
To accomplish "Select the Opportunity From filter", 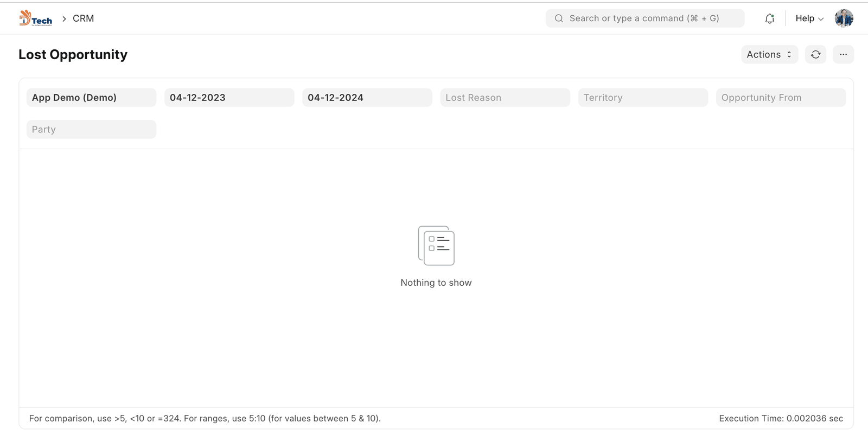I will pos(780,98).
